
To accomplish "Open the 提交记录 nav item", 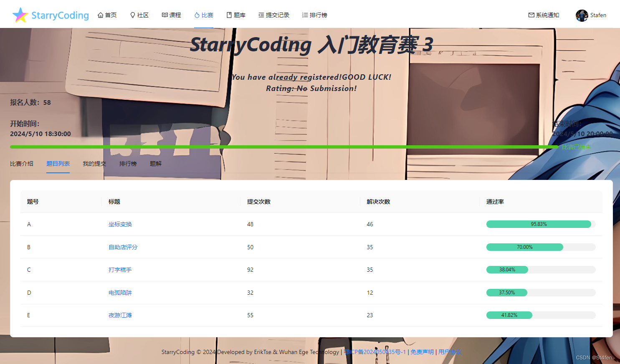I will click(x=274, y=15).
